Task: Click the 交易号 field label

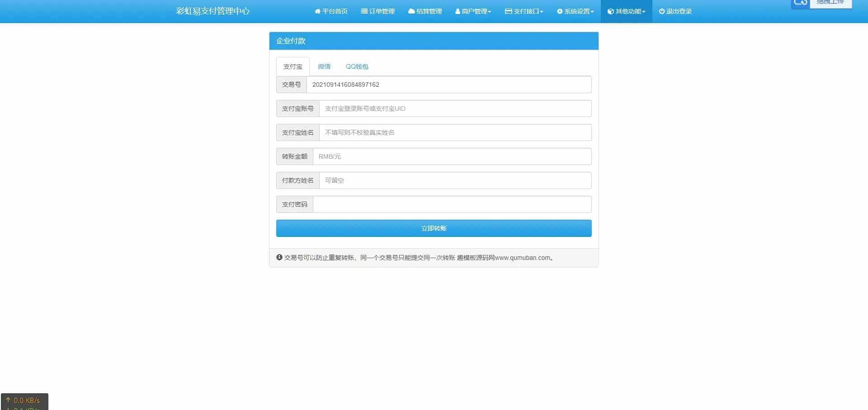Action: pos(292,85)
